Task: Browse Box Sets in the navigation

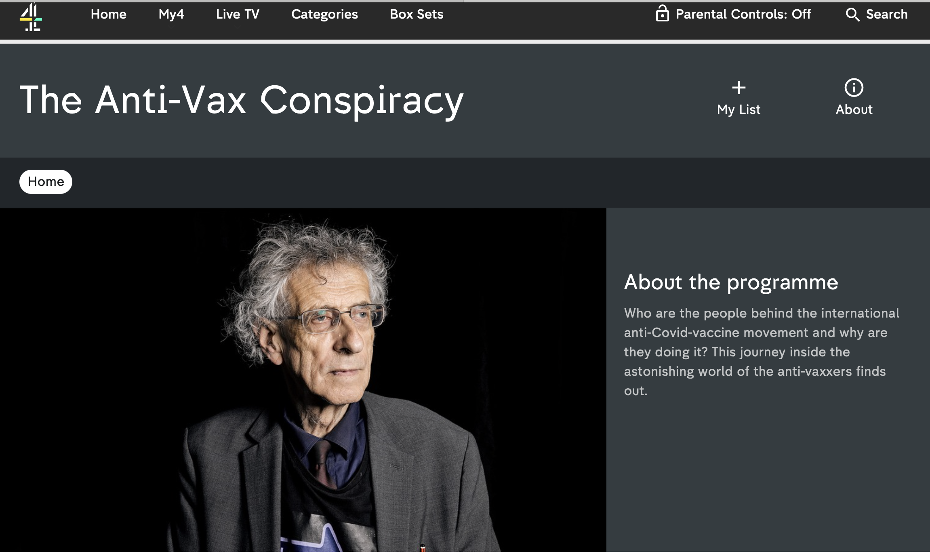Action: tap(417, 14)
